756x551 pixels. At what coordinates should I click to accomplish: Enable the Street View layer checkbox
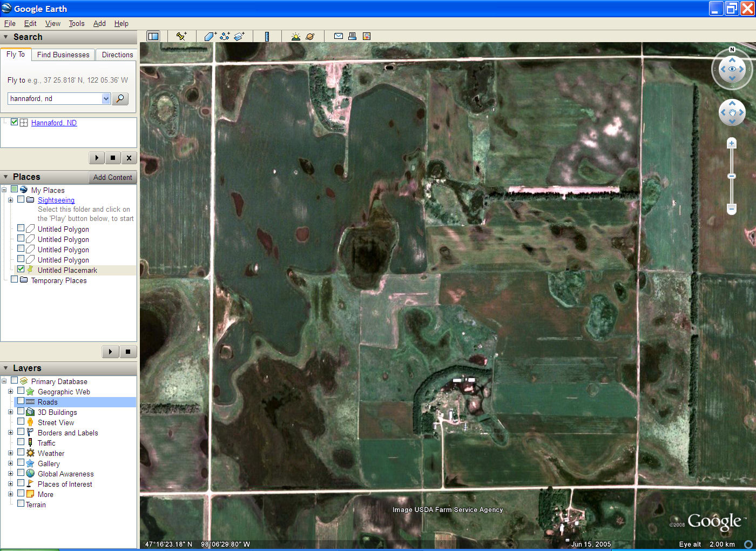pyautogui.click(x=21, y=421)
